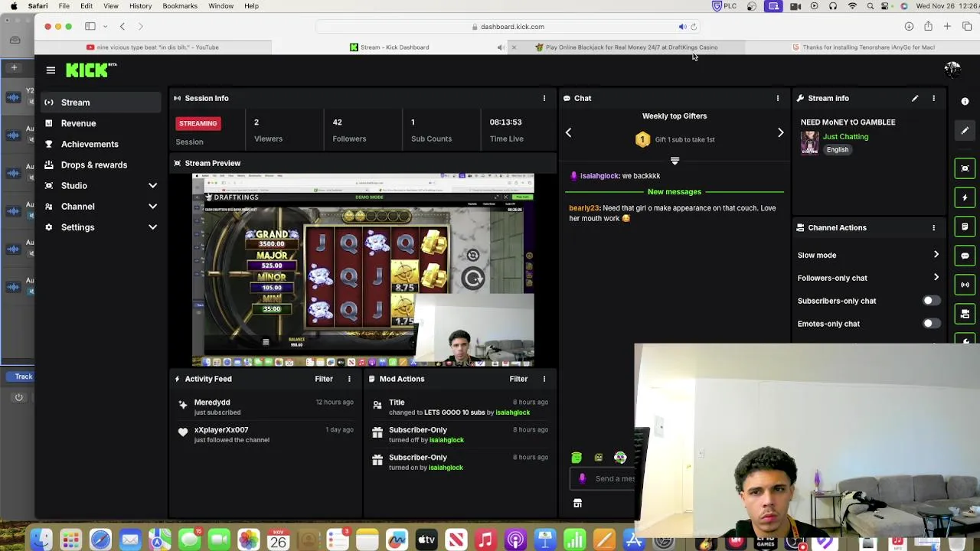The image size is (980, 551).
Task: Click the channel actions widget icon in right sidebar
Action: coord(965,314)
